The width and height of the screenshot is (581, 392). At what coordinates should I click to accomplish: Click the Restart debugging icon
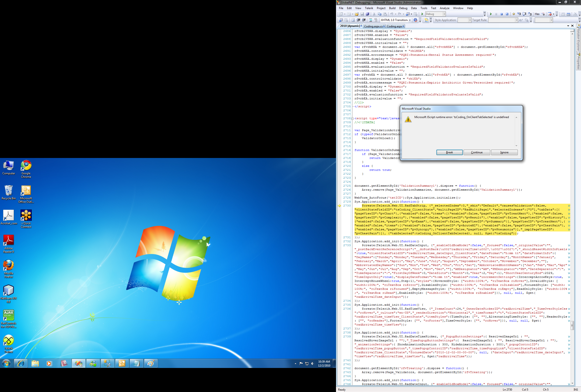(507, 14)
